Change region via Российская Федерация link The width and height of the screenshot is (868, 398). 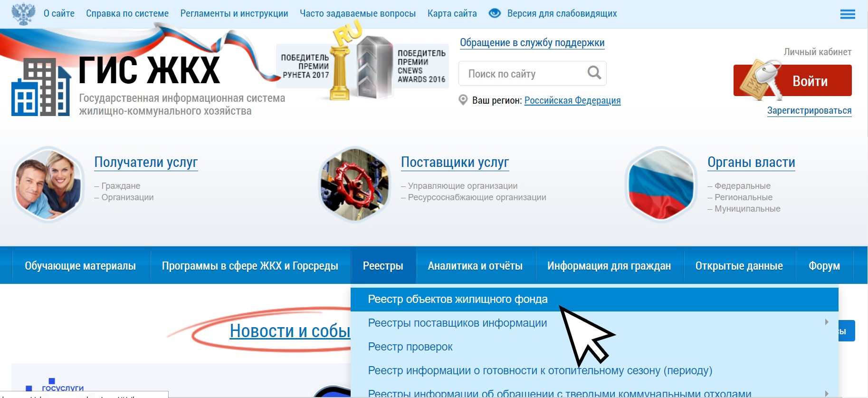(x=572, y=100)
